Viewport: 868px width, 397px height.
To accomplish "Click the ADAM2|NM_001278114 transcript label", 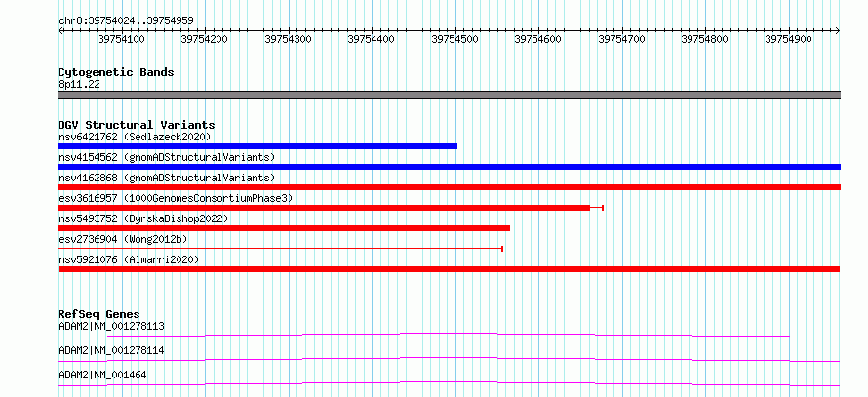I will 111,351.
